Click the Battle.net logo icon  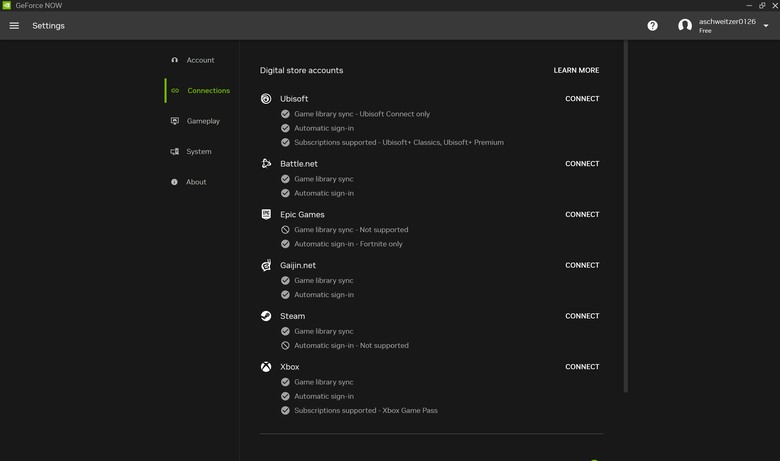tap(266, 164)
